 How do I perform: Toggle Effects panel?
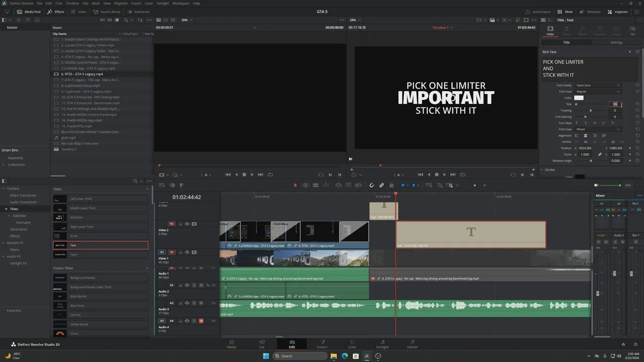tap(56, 12)
